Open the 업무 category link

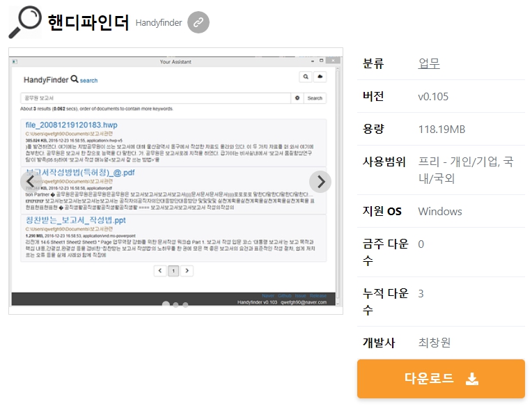429,63
